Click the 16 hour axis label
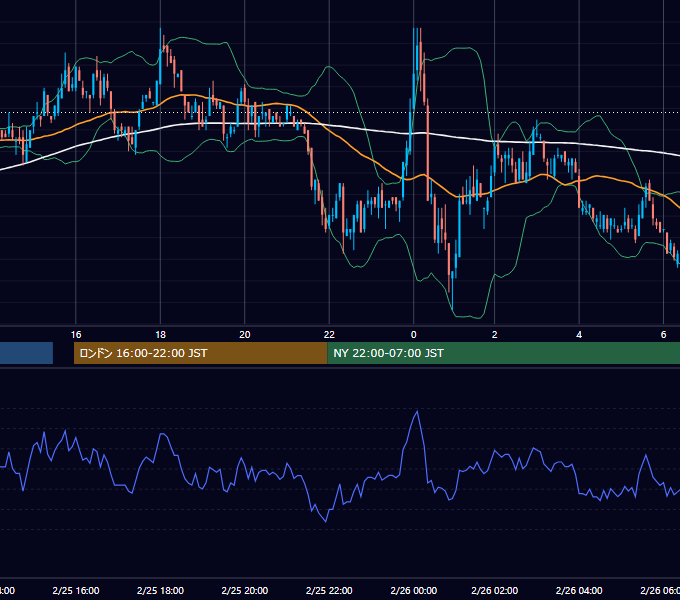This screenshot has width=680, height=600. (x=76, y=334)
